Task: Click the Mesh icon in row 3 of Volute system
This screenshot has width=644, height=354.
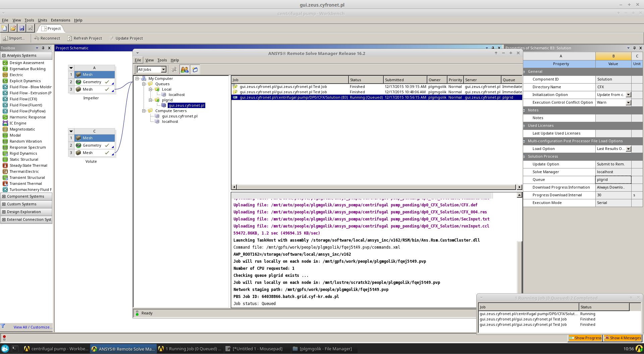Action: [78, 153]
